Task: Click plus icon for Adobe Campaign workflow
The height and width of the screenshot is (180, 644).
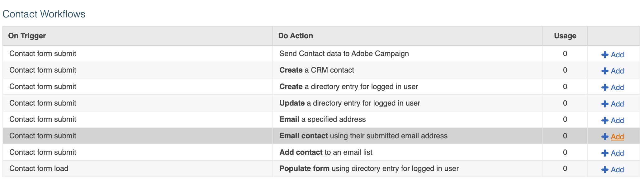Action: [x=605, y=55]
